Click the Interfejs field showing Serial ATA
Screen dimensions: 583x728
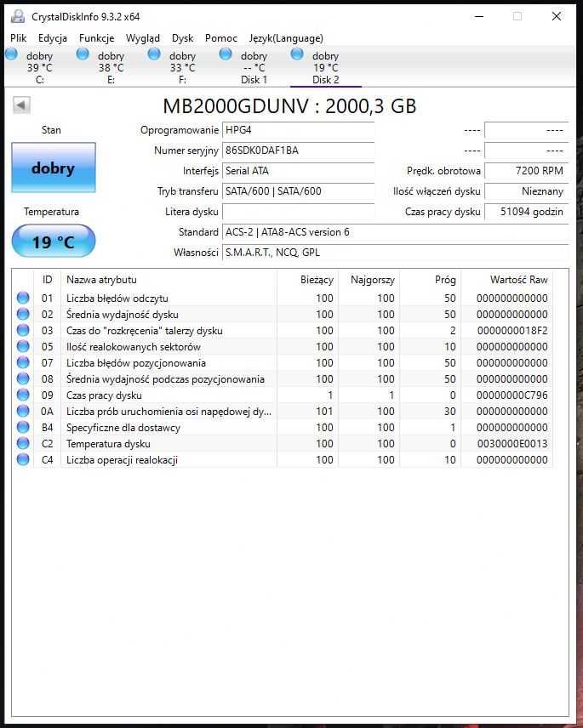(298, 171)
